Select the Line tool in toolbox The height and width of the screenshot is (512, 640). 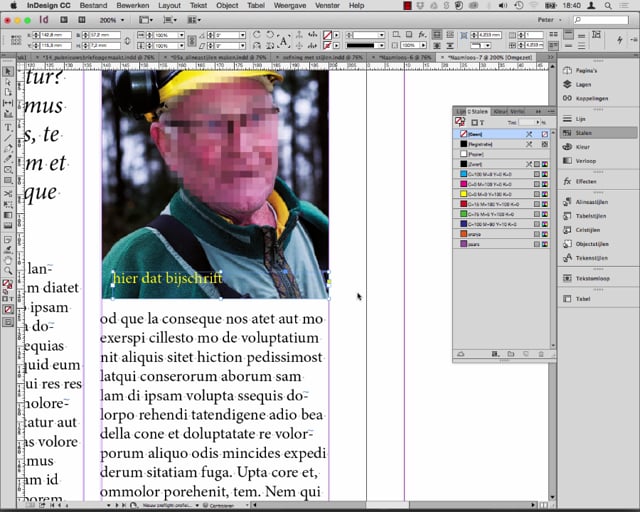point(8,138)
